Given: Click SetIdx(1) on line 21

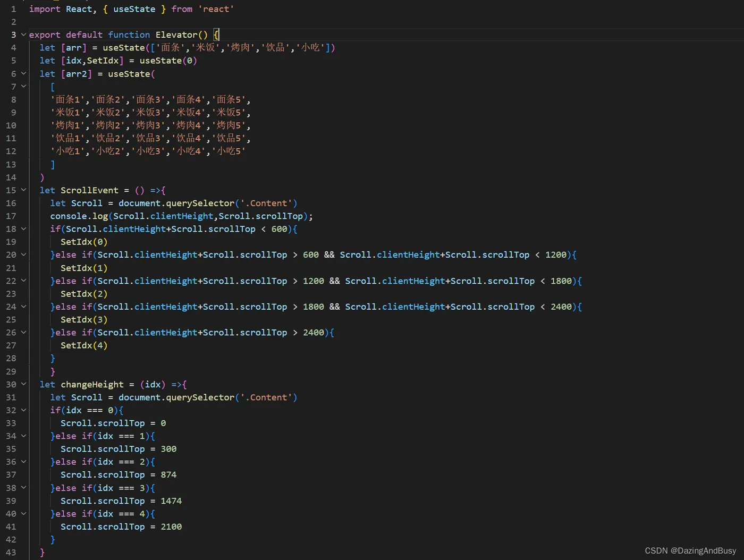Looking at the screenshot, I should click(84, 268).
